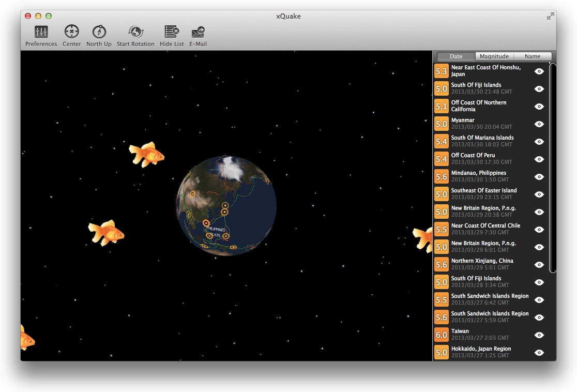This screenshot has height=392, width=577.
Task: Select the Northern Xinjiang, China entry
Action: (x=491, y=265)
